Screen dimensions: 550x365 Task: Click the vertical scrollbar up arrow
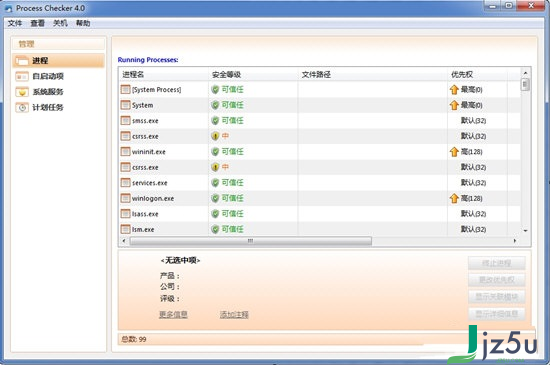(525, 73)
